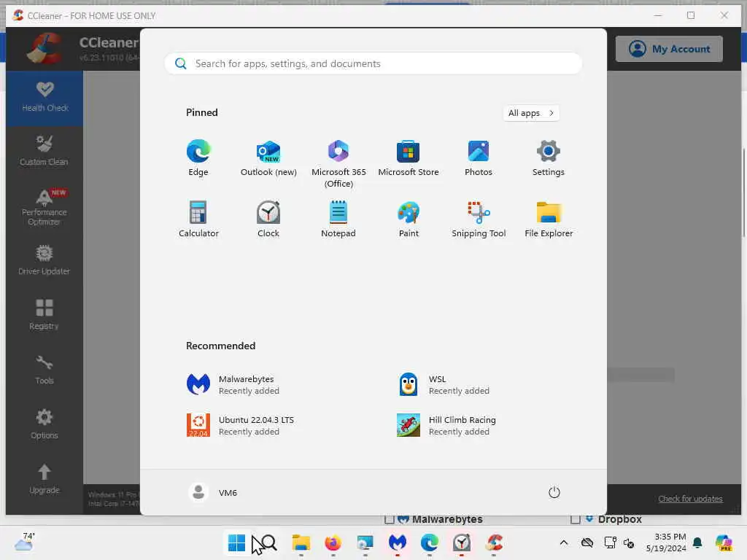Open Edge on taskbar
The image size is (747, 560).
pyautogui.click(x=429, y=542)
